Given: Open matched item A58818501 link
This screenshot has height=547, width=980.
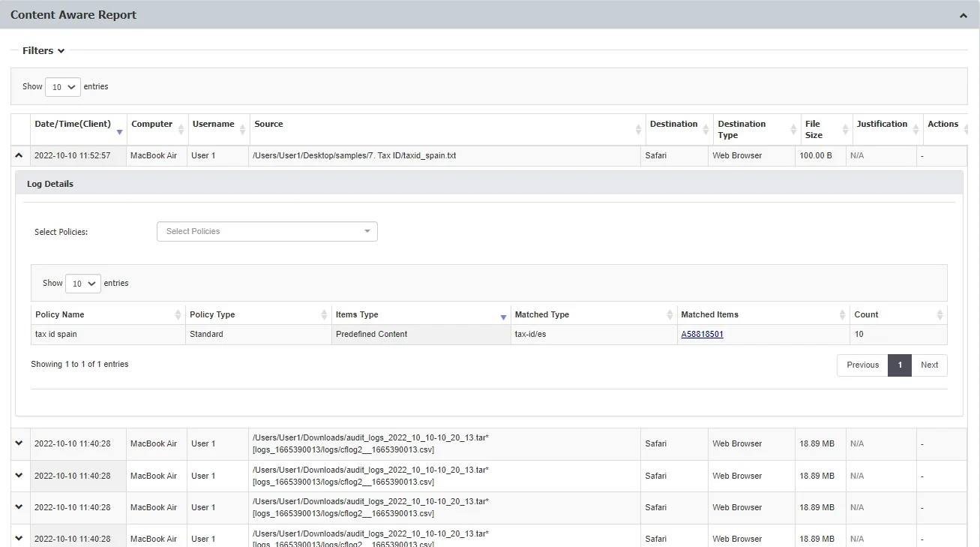Looking at the screenshot, I should pos(702,334).
